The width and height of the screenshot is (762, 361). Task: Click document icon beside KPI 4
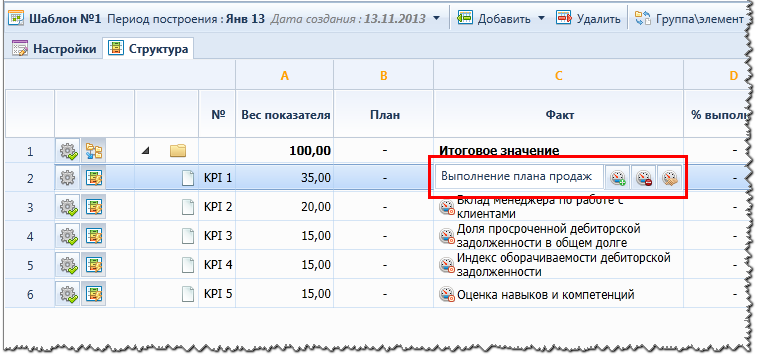pos(188,265)
